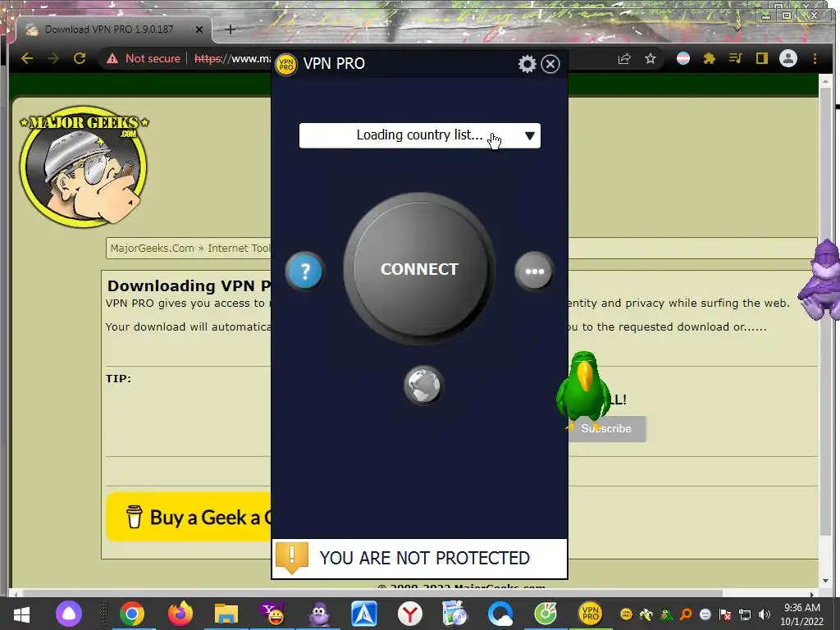Image resolution: width=840 pixels, height=630 pixels.
Task: Click the VPN PRO logo in title bar
Action: click(286, 65)
